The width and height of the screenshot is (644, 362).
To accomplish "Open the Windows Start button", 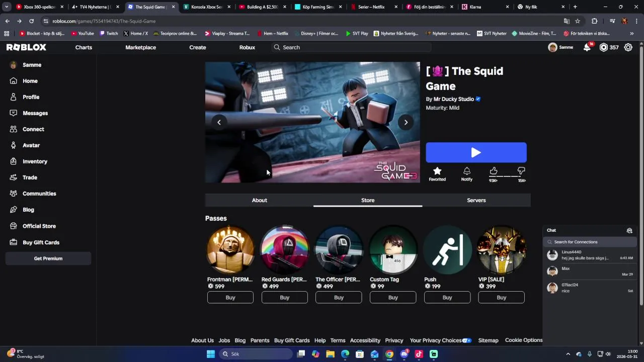I will (x=211, y=354).
